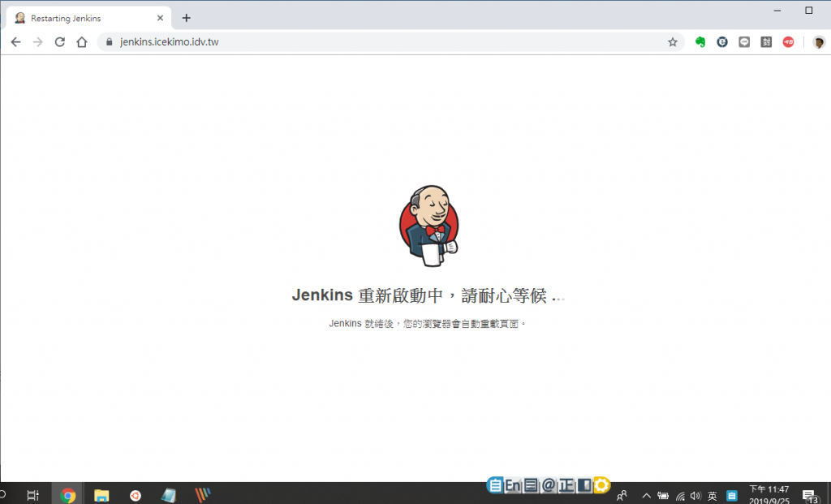831x504 pixels.
Task: Click the Jenkins butler logo
Action: pos(428,226)
